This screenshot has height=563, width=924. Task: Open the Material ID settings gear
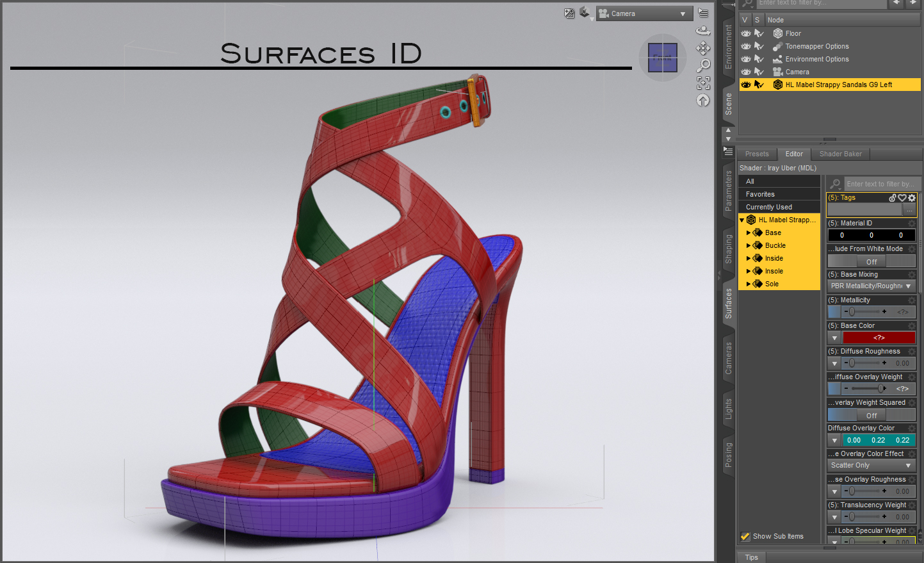[x=912, y=224]
